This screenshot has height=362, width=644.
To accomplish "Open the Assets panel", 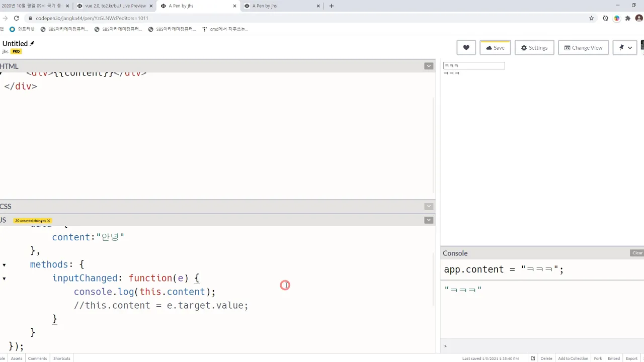I will 17,358.
